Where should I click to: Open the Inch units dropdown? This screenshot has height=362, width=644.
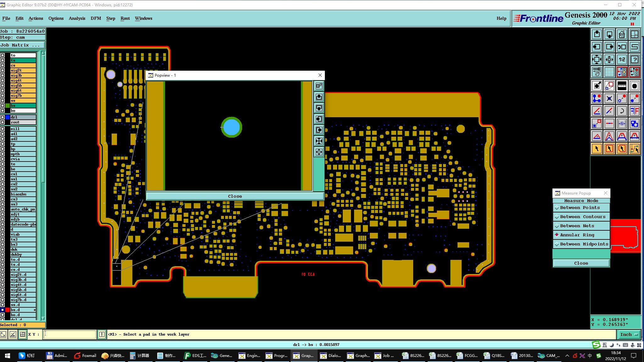(x=629, y=334)
